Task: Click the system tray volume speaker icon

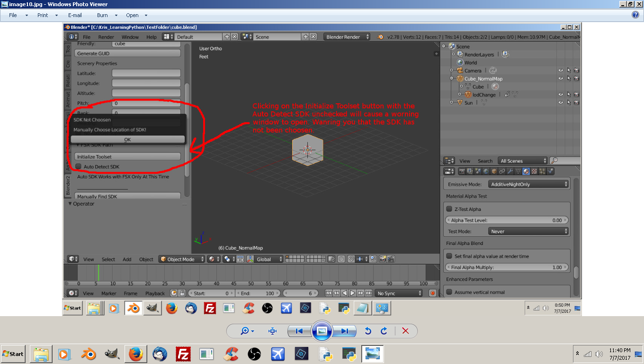Action: tap(599, 354)
